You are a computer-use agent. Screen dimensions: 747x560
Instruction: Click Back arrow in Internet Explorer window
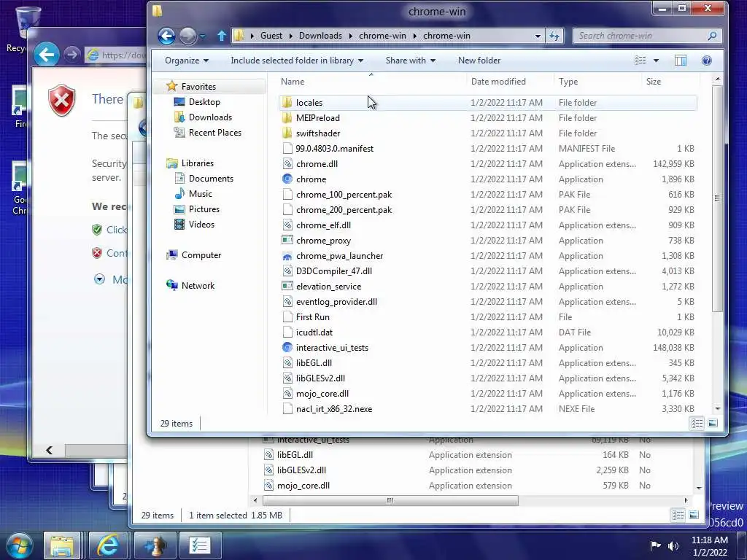47,55
